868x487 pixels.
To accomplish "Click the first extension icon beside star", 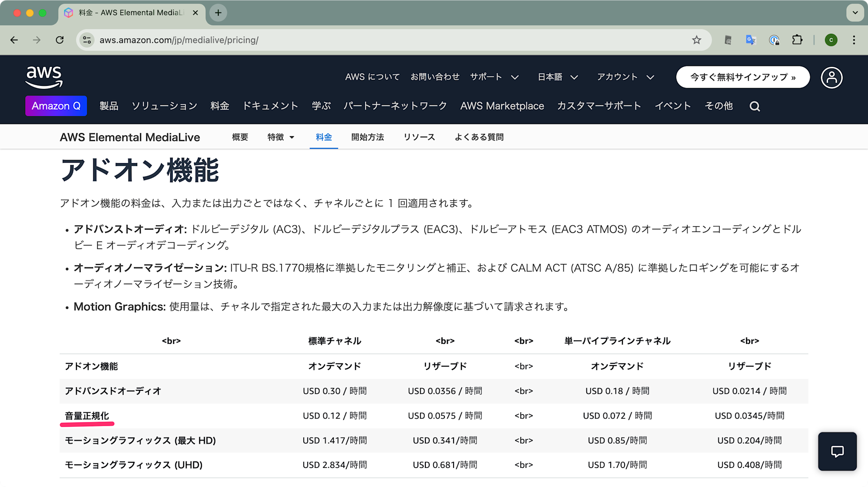I will tap(728, 40).
